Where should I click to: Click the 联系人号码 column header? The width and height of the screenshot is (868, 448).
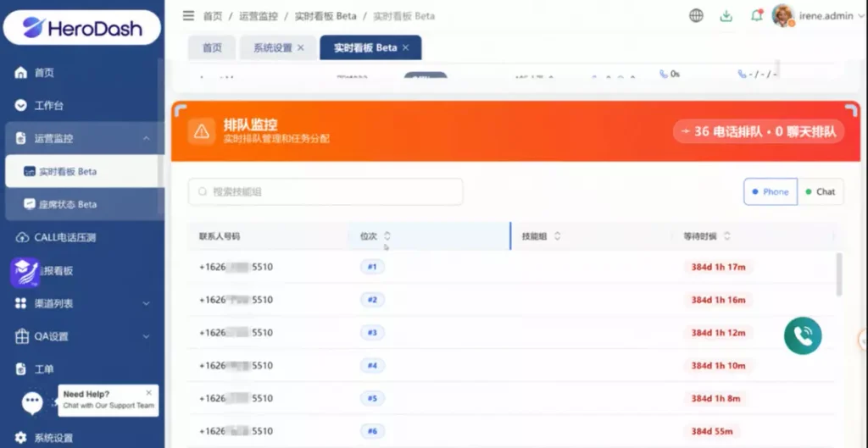click(x=220, y=236)
